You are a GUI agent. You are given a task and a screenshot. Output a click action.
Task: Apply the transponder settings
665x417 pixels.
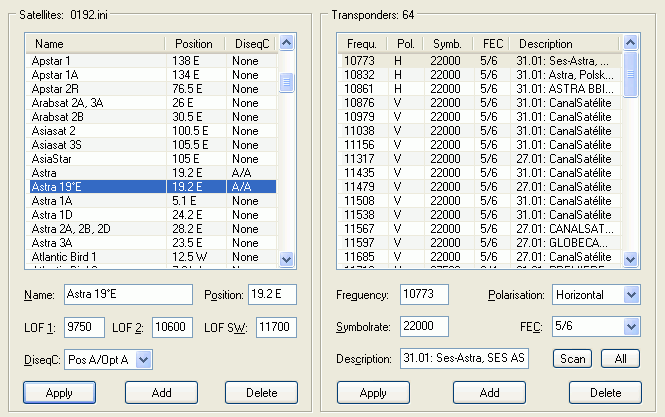click(x=373, y=393)
